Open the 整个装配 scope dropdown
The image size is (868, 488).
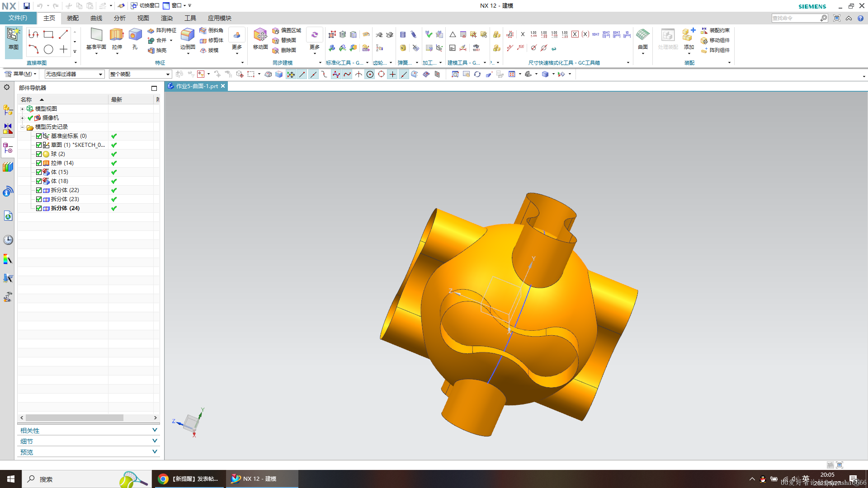(140, 74)
